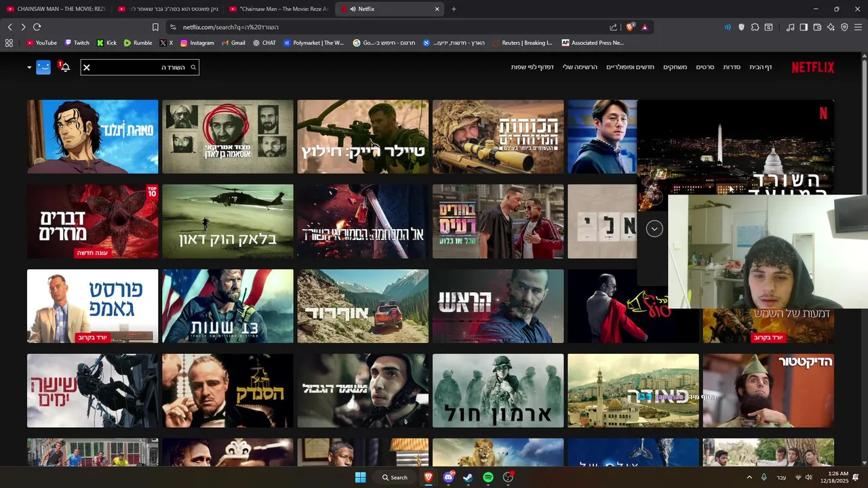Open Reuters Breaking bookmark
This screenshot has height=488, width=868.
523,43
